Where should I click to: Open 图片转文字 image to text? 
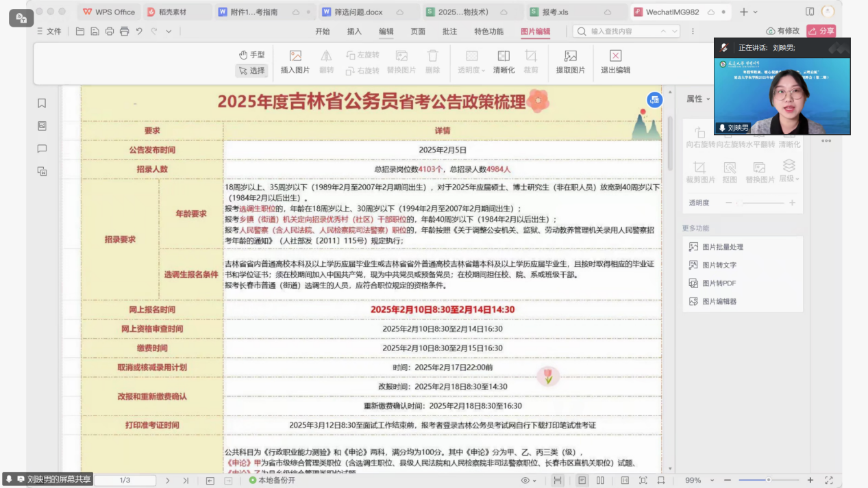point(712,265)
